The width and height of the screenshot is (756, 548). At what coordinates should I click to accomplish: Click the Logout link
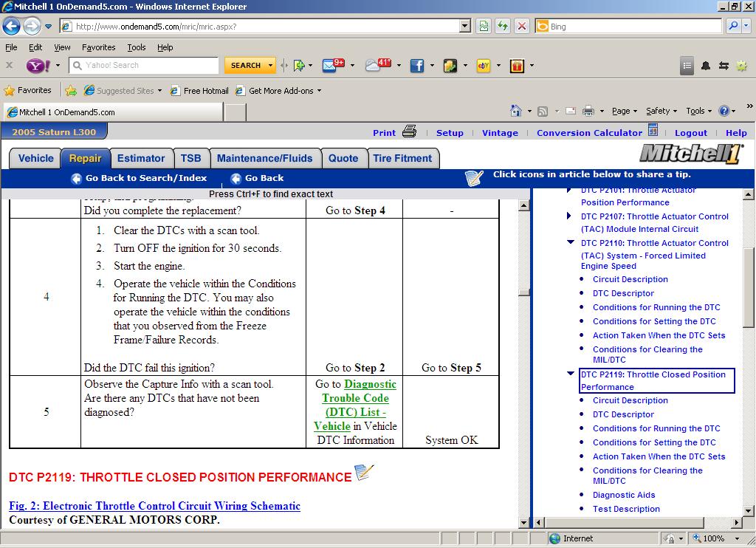[691, 133]
